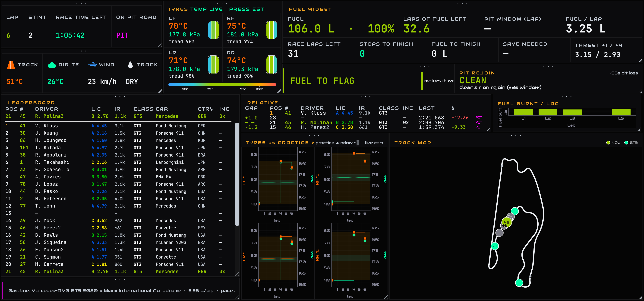This screenshot has height=301, width=644.
Task: Click car 21 marker on track map
Action: (x=495, y=246)
